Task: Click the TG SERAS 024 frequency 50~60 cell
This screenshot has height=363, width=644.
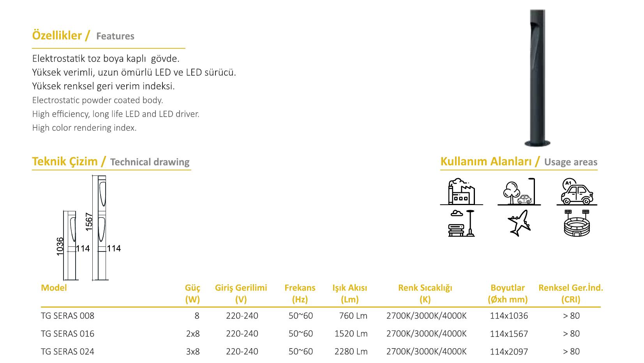Action: point(300,351)
